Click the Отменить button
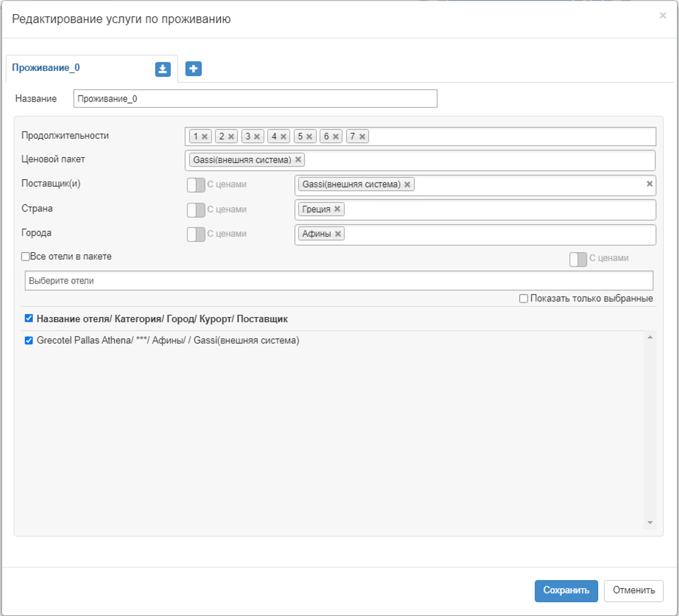This screenshot has width=679, height=616. coord(633,590)
